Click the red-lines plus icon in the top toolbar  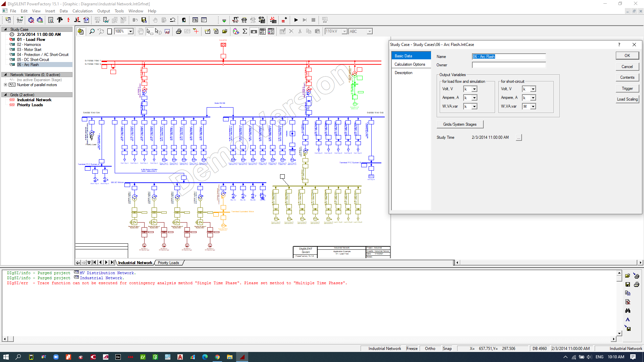[284, 20]
